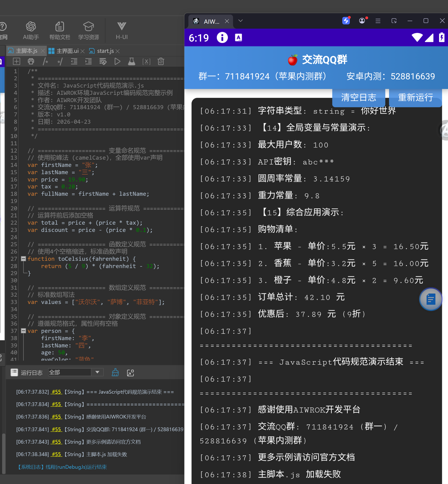Click the pop-out log window icon
Viewport: 448px width, 484px height.
(x=130, y=373)
